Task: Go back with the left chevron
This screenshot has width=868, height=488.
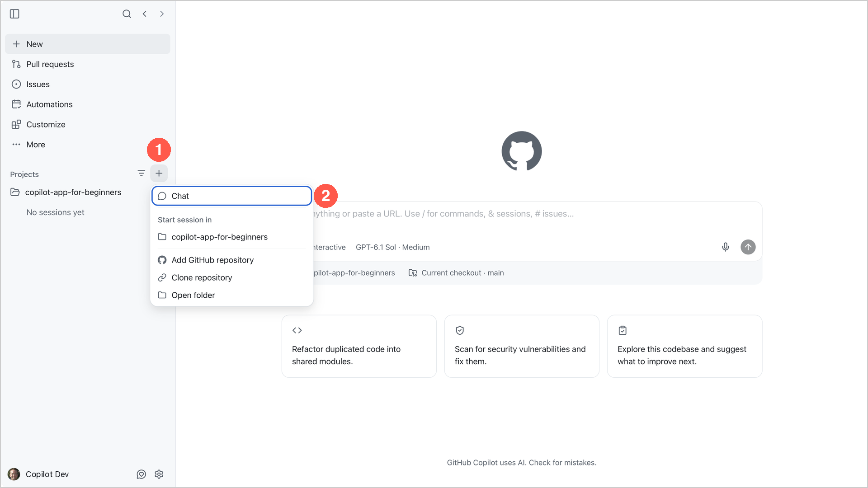Action: tap(145, 14)
